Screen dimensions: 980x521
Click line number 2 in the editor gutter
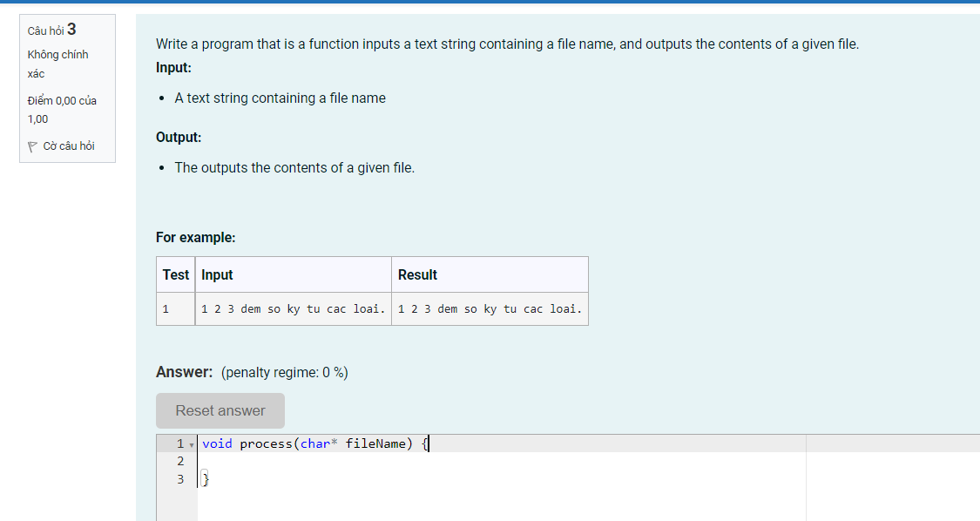(180, 461)
